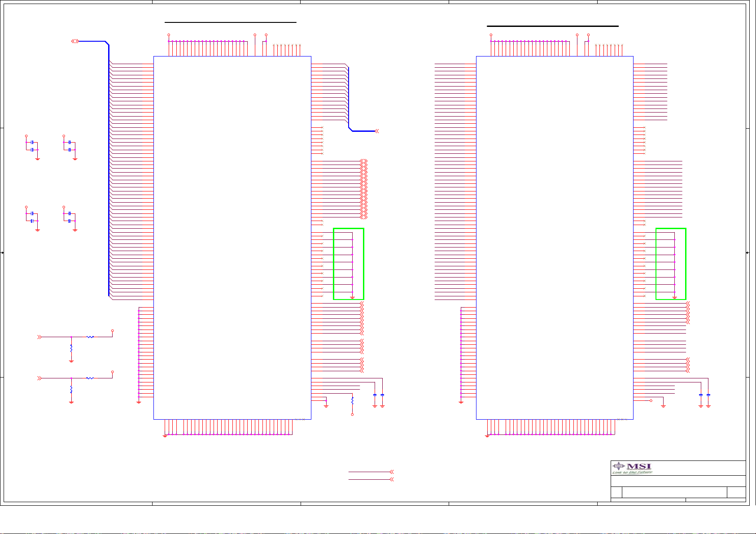Image resolution: width=756 pixels, height=534 pixels.
Task: Select the bidirectional bus port at the blue bus's upper-left end
Action: tap(75, 41)
